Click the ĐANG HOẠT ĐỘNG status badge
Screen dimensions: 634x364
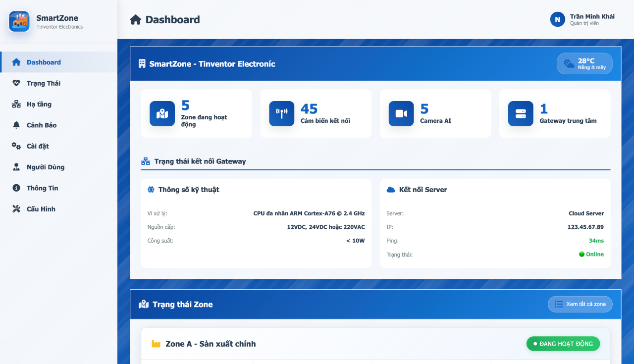563,344
